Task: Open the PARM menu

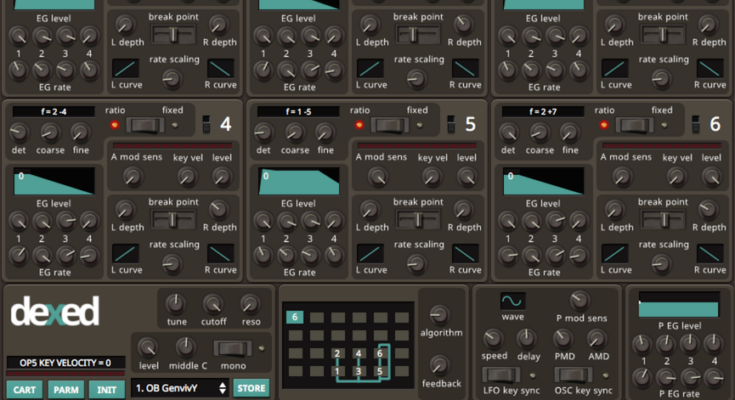Action: 65,389
